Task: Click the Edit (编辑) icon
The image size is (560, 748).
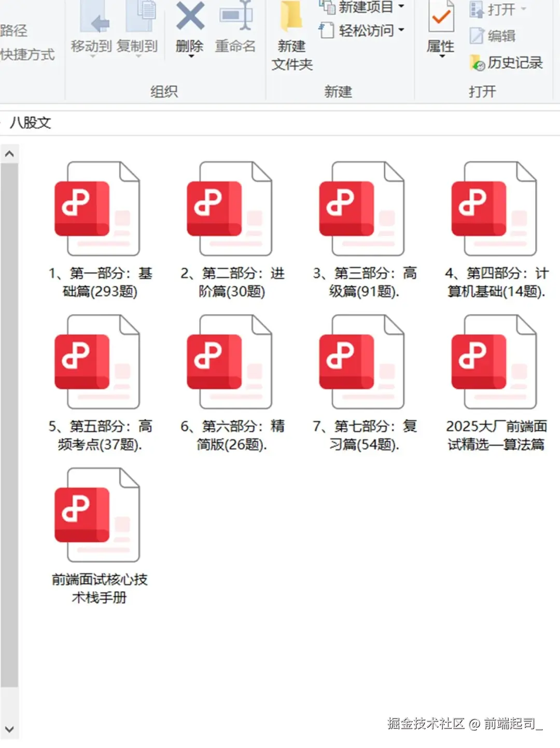Action: coord(477,36)
